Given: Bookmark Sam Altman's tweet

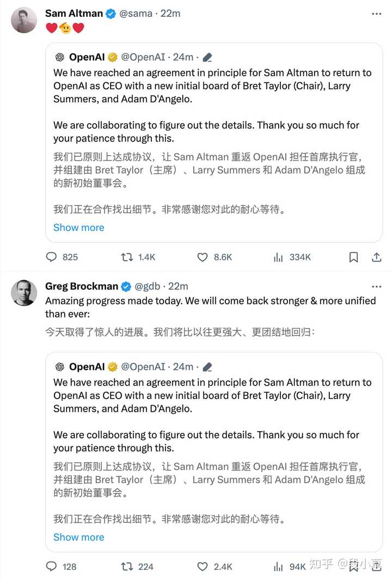Looking at the screenshot, I should point(353,257).
